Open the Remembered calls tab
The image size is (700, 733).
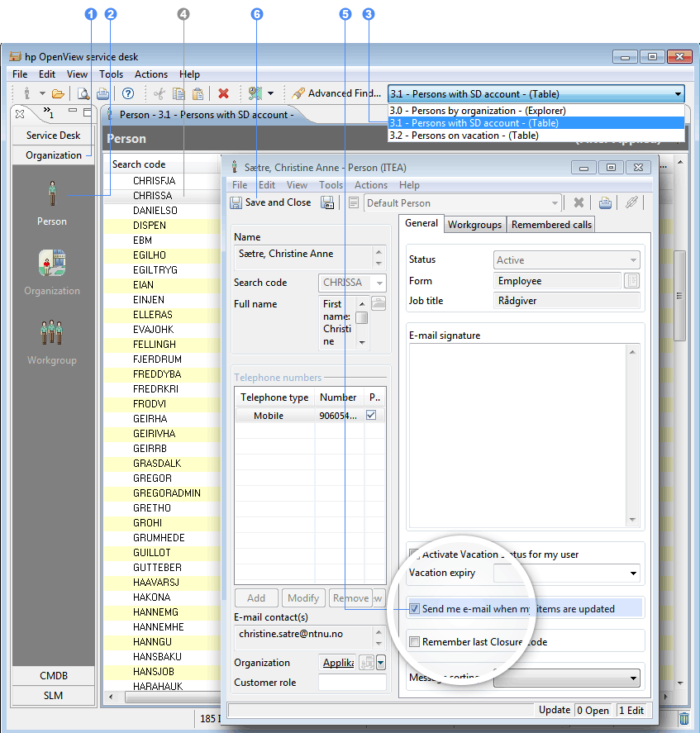tap(551, 225)
